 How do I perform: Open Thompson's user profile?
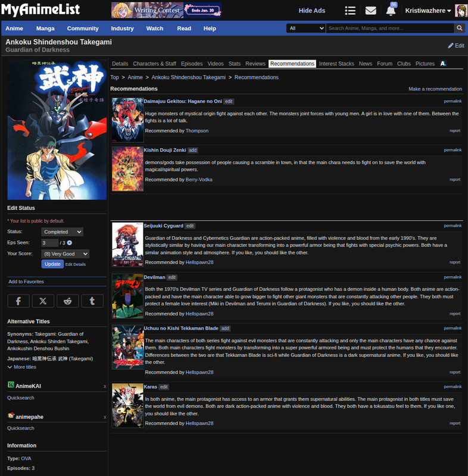pos(197,131)
